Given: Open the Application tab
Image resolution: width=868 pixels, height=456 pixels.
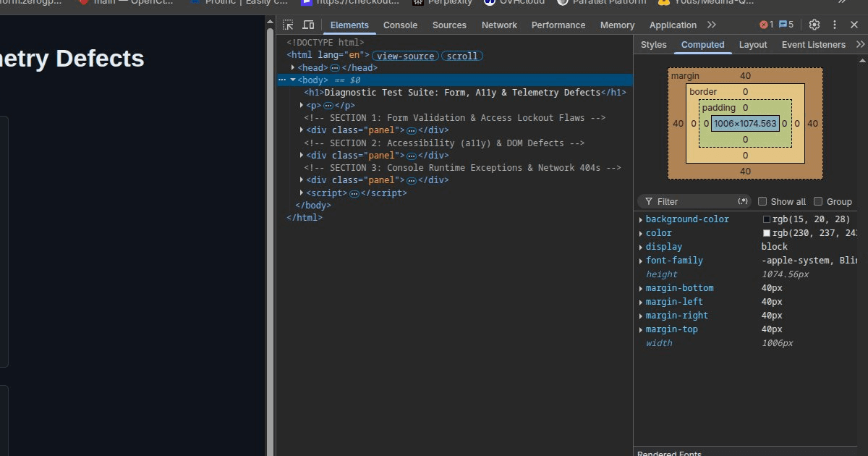Looking at the screenshot, I should (x=673, y=25).
